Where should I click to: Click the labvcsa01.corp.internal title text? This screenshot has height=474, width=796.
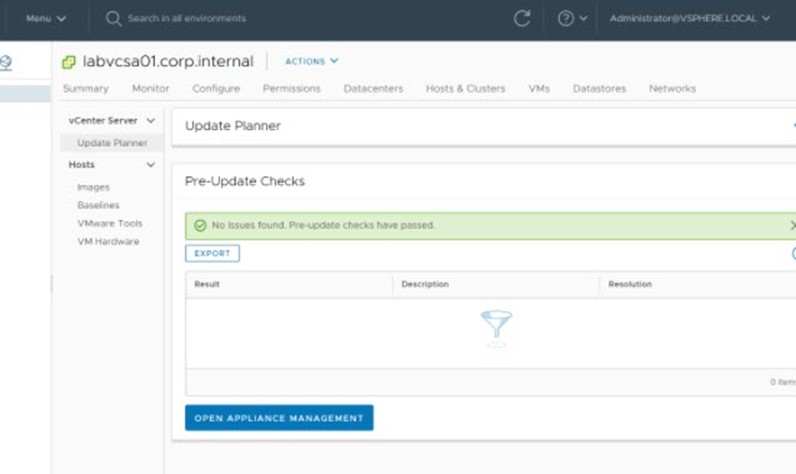point(168,61)
